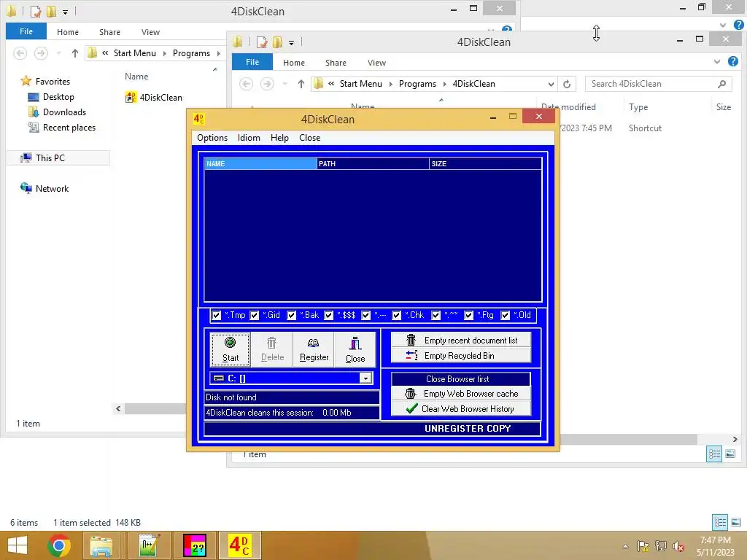The height and width of the screenshot is (560, 747).
Task: Open File Explorer from taskbar
Action: (101, 545)
